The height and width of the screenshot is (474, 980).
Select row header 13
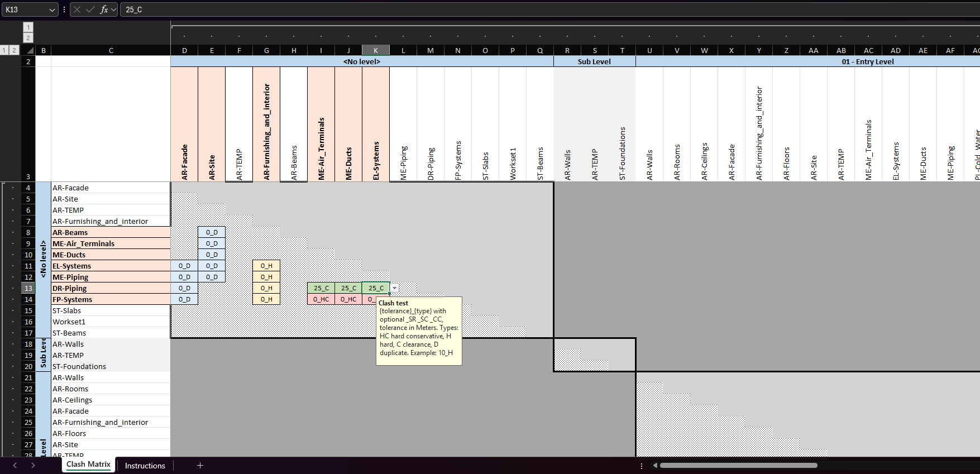click(x=28, y=288)
